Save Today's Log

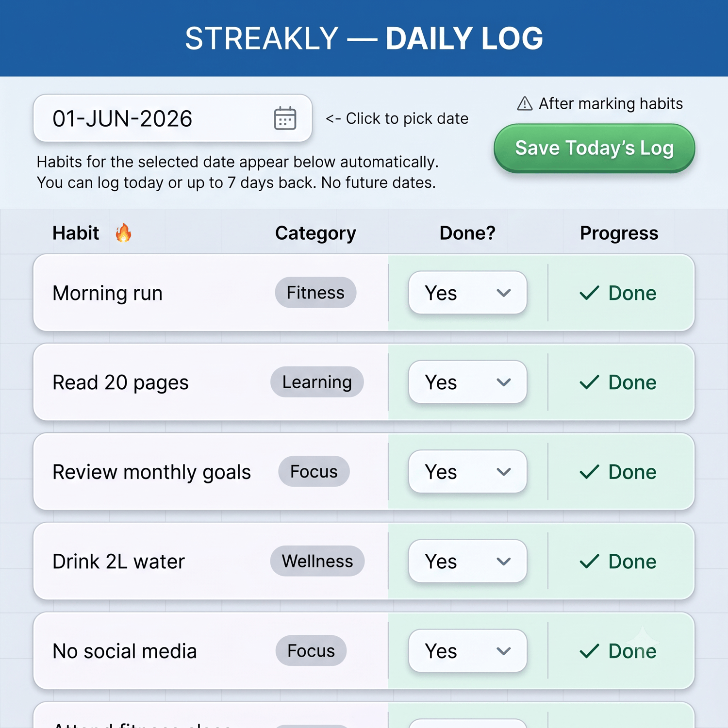[595, 148]
